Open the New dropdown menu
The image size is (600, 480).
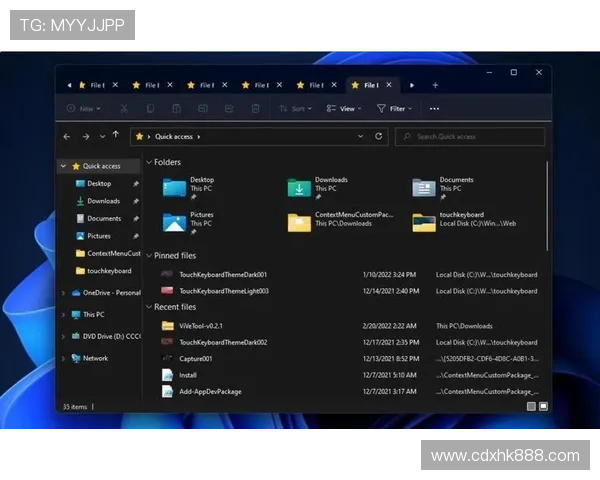tap(84, 109)
